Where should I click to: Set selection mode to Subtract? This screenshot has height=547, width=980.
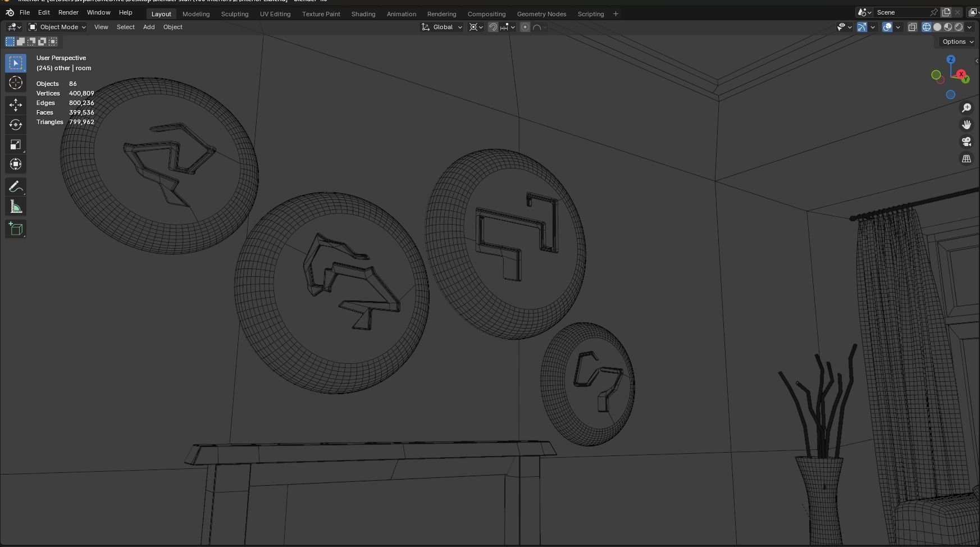pyautogui.click(x=31, y=42)
